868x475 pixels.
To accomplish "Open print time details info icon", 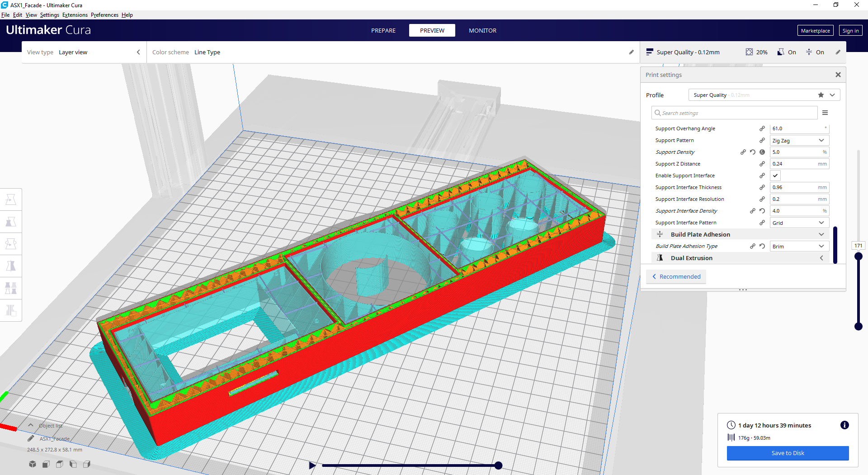I will (x=844, y=425).
